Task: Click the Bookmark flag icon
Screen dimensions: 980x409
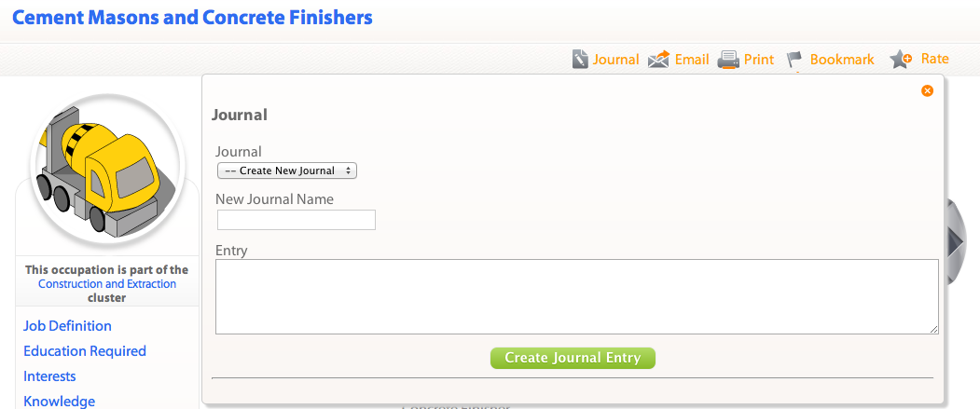Action: point(794,60)
